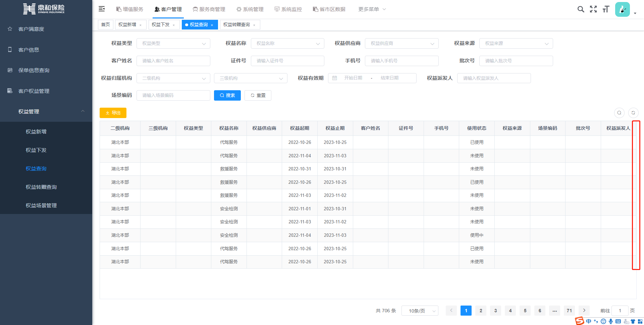Open the 三级机构 dropdown
Image resolution: width=644 pixels, height=325 pixels.
coord(251,78)
